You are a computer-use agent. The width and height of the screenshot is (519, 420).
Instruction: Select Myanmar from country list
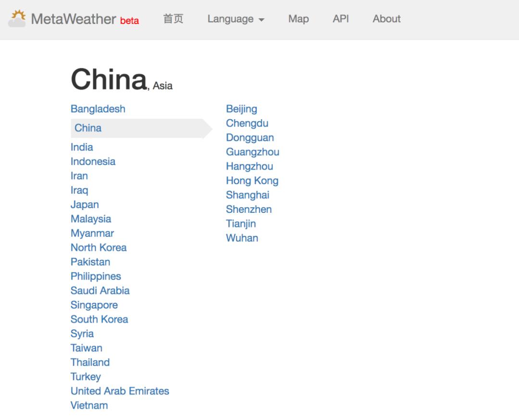tap(92, 234)
